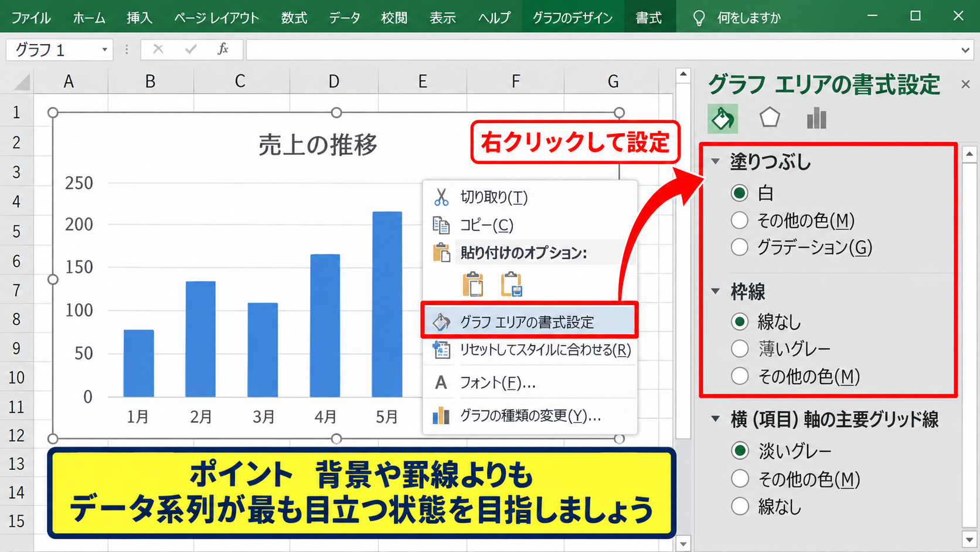
Task: Close the グラフ エリアの書式設定 pane
Action: pos(965,84)
